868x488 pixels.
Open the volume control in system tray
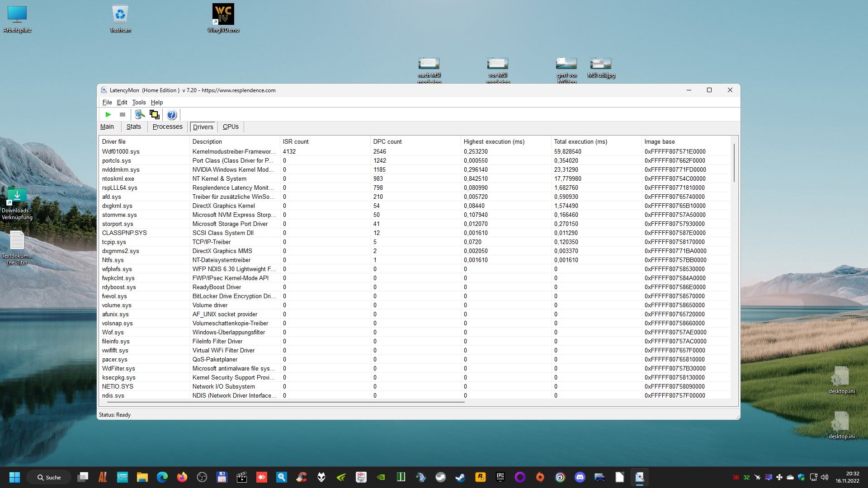[x=825, y=477]
